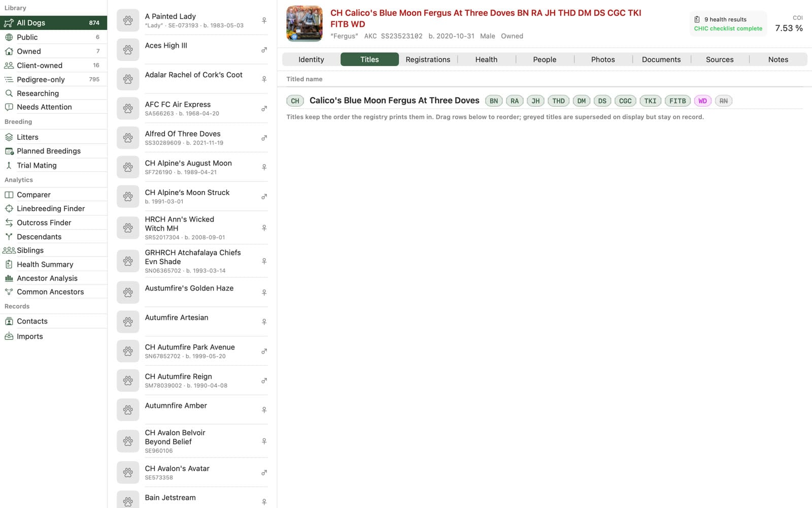This screenshot has height=508, width=812.
Task: Click the Researching magnifier icon
Action: click(x=9, y=93)
